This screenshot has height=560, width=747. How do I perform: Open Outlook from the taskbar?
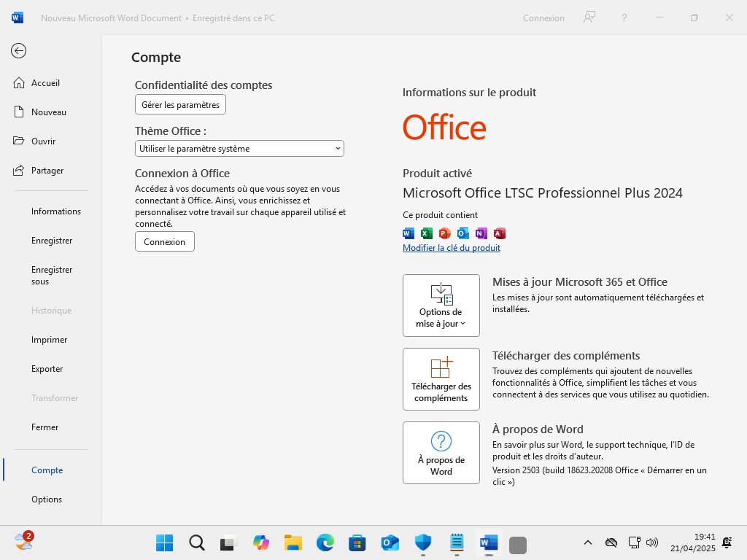(x=390, y=542)
